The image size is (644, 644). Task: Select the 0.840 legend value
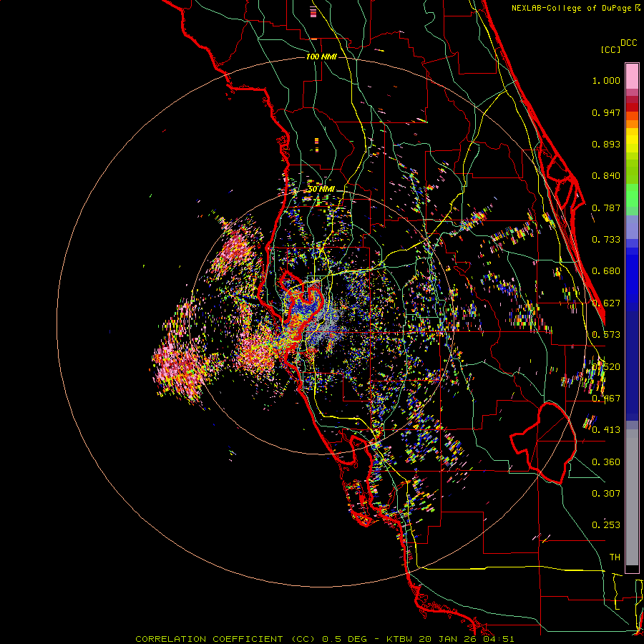(606, 176)
